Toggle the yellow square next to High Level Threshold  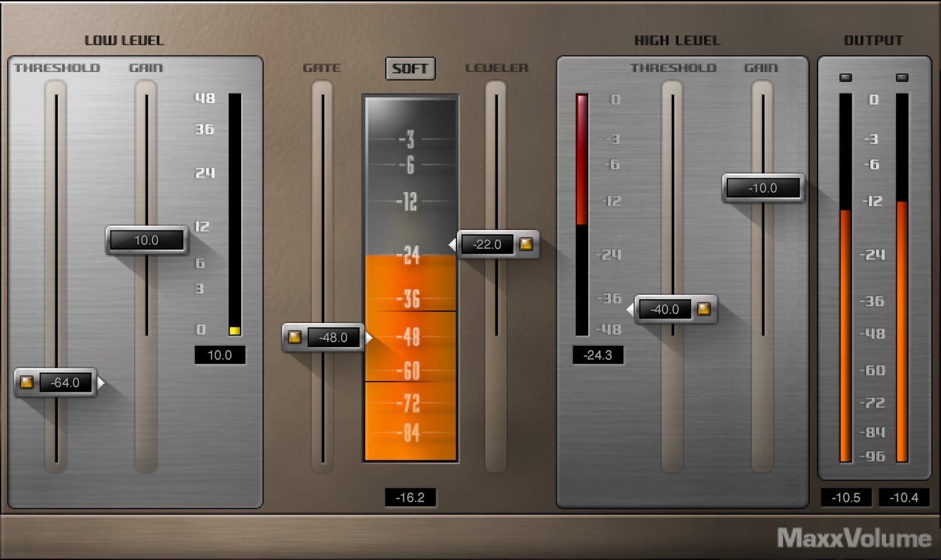pyautogui.click(x=704, y=309)
